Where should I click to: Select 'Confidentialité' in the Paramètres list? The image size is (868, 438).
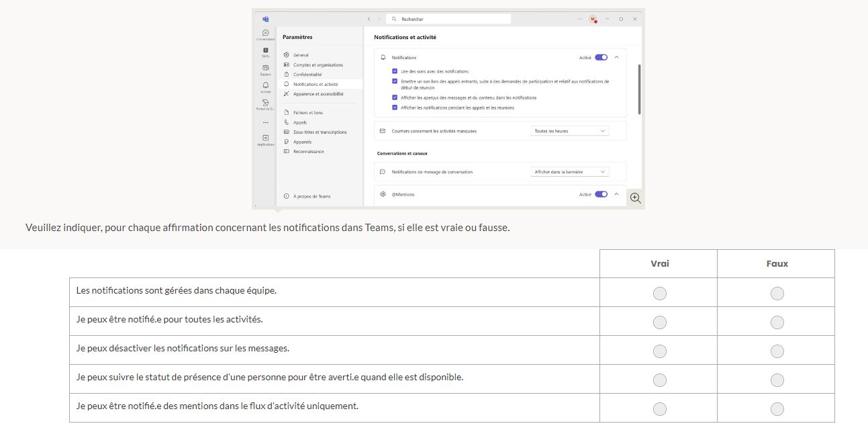pyautogui.click(x=307, y=75)
